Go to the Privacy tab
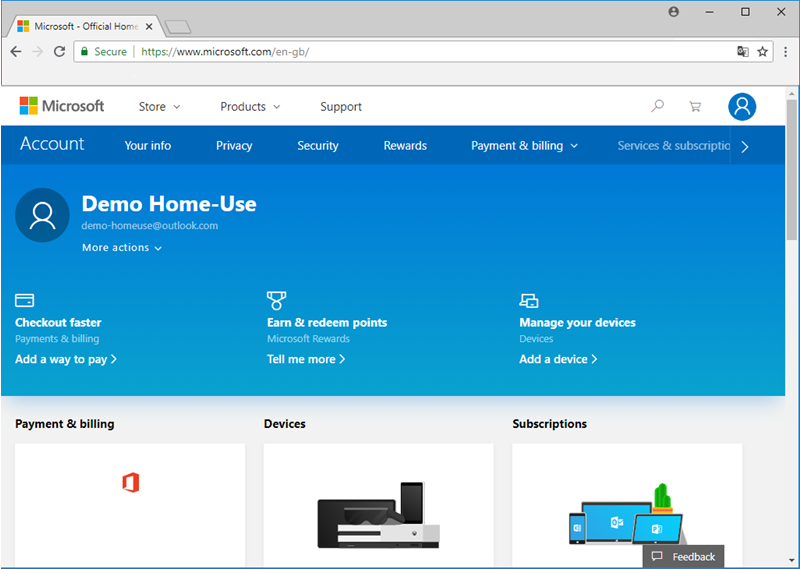 click(234, 145)
